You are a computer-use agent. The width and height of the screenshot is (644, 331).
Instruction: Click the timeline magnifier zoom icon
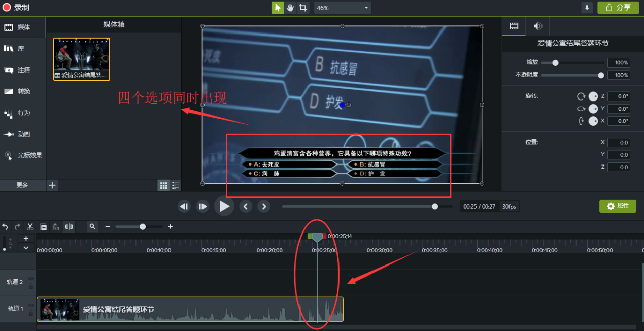(92, 227)
